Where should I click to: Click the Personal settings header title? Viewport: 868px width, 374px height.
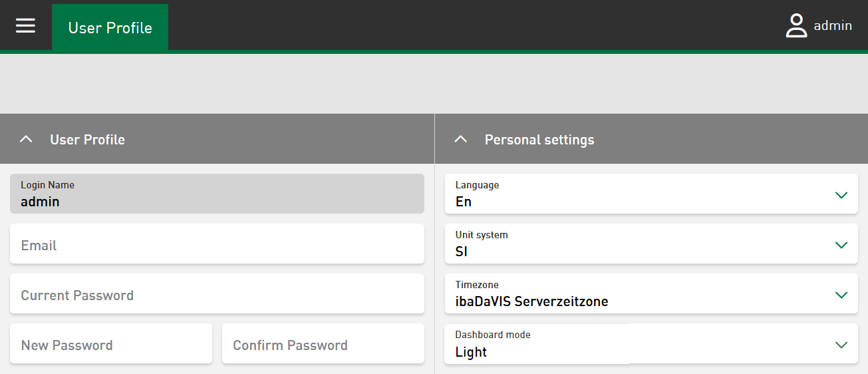pyautogui.click(x=539, y=140)
